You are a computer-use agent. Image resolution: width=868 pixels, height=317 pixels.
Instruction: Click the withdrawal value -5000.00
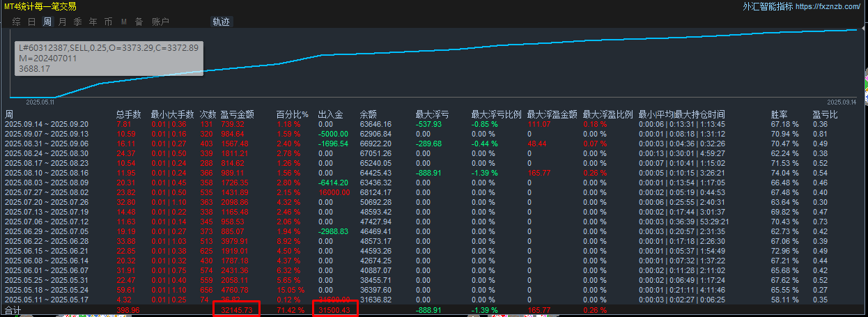coord(333,134)
